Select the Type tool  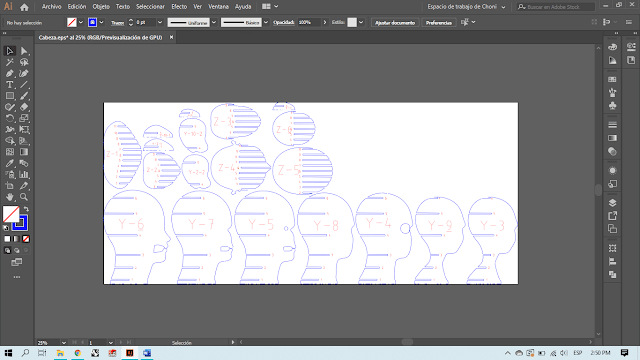10,85
